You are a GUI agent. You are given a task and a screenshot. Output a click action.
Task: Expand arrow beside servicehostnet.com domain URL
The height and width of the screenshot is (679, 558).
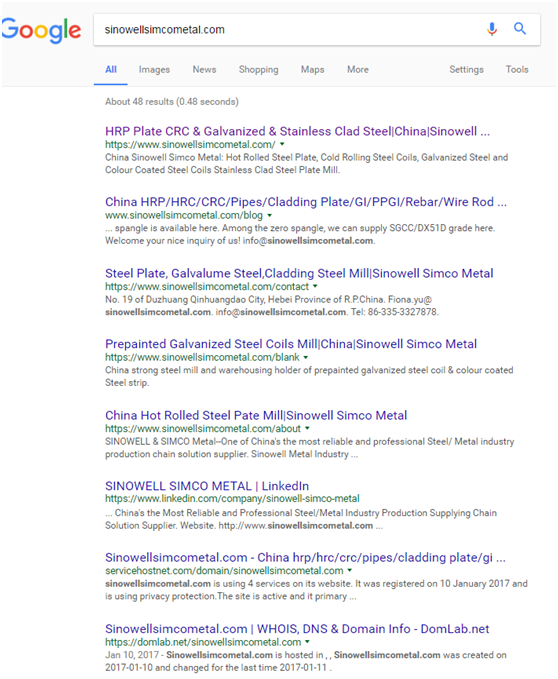click(x=349, y=571)
